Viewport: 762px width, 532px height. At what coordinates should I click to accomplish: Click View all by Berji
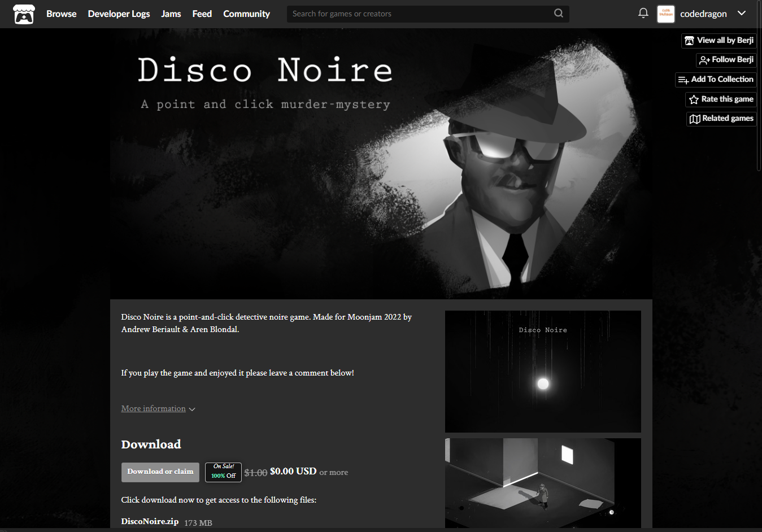719,40
